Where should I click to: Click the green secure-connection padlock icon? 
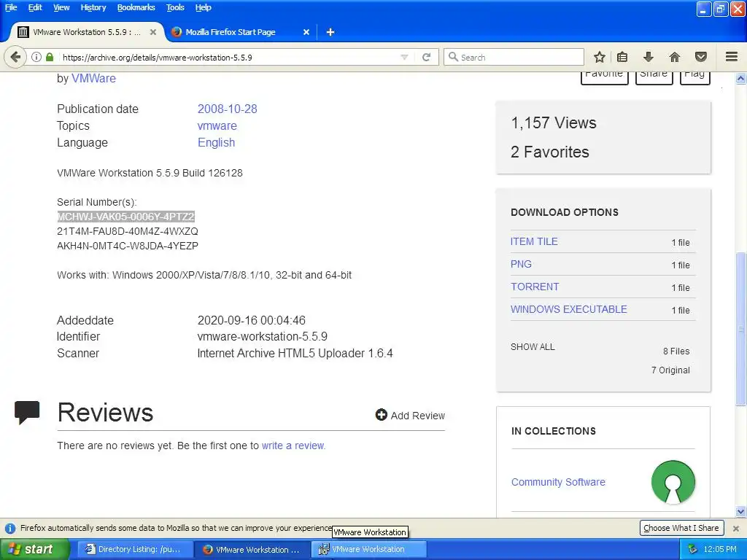tap(50, 57)
